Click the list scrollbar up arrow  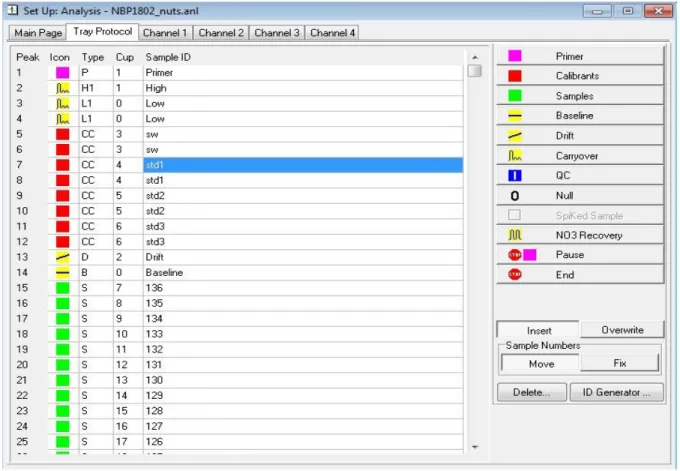click(x=475, y=57)
